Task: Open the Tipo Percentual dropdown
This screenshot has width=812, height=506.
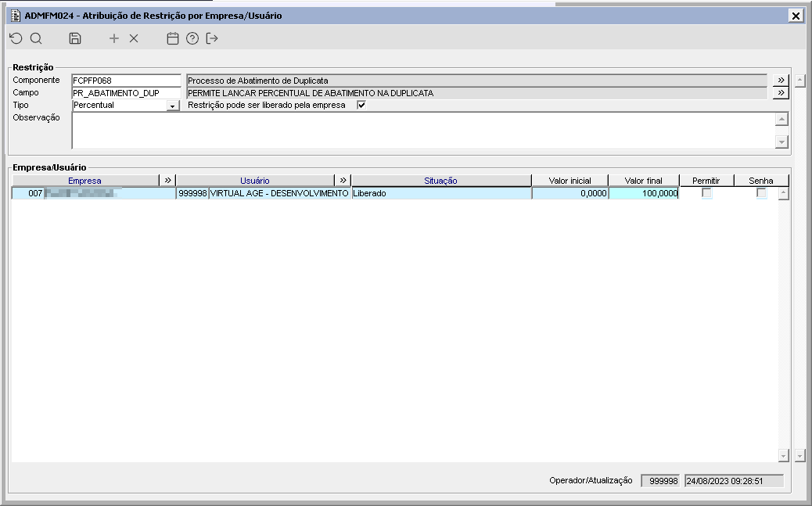Action: pos(173,106)
